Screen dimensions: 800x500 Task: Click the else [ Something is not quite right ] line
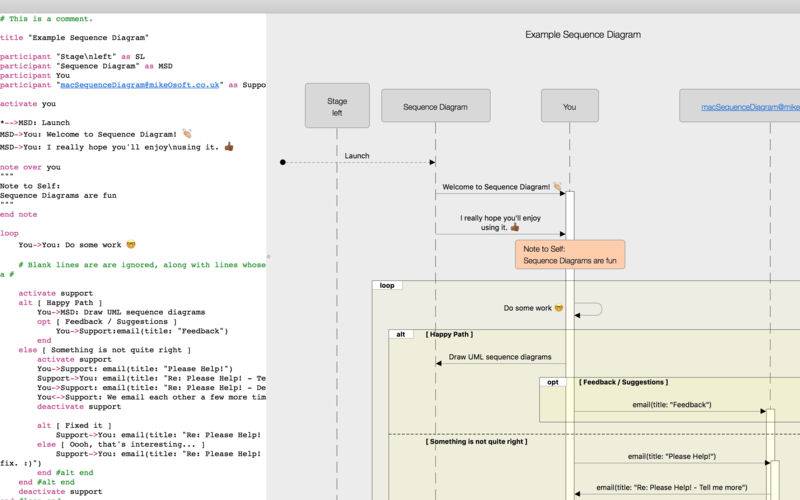click(105, 350)
